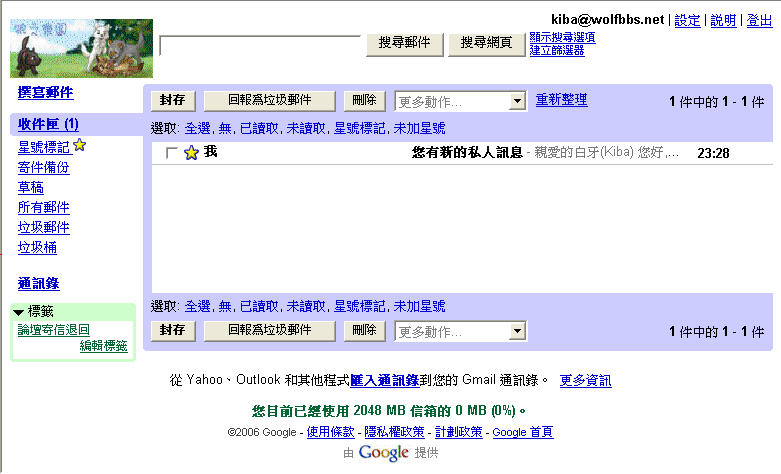Screen dimensions: 781x474
Task: Star the message from 我
Action: [x=192, y=153]
